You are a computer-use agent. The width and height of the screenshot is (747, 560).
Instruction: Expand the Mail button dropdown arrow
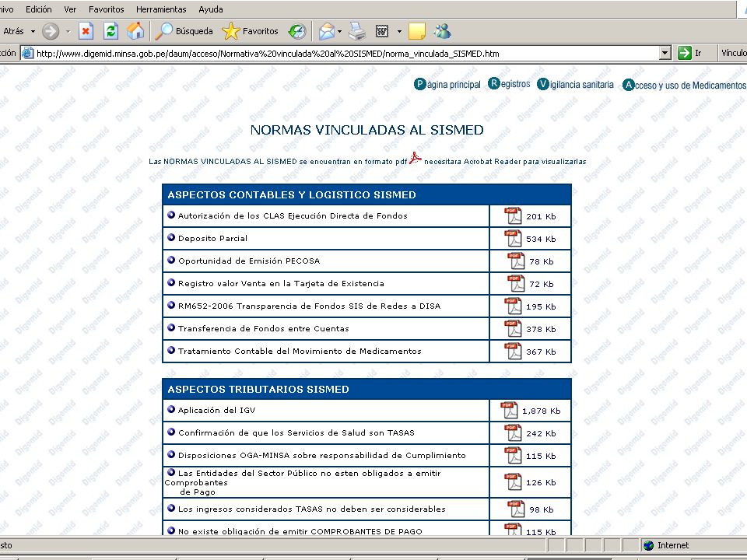(x=339, y=31)
